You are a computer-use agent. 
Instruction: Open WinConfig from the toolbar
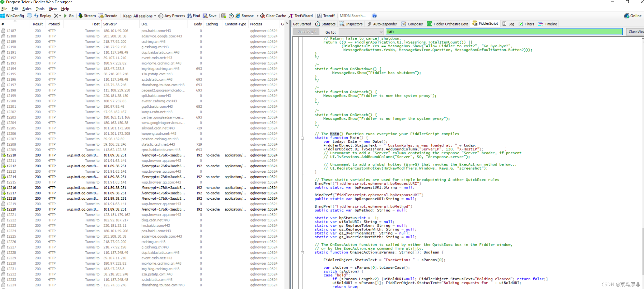coord(12,16)
